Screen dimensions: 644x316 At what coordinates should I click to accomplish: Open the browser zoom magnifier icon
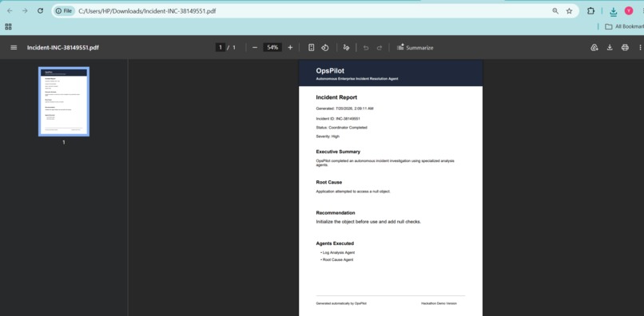coord(555,11)
